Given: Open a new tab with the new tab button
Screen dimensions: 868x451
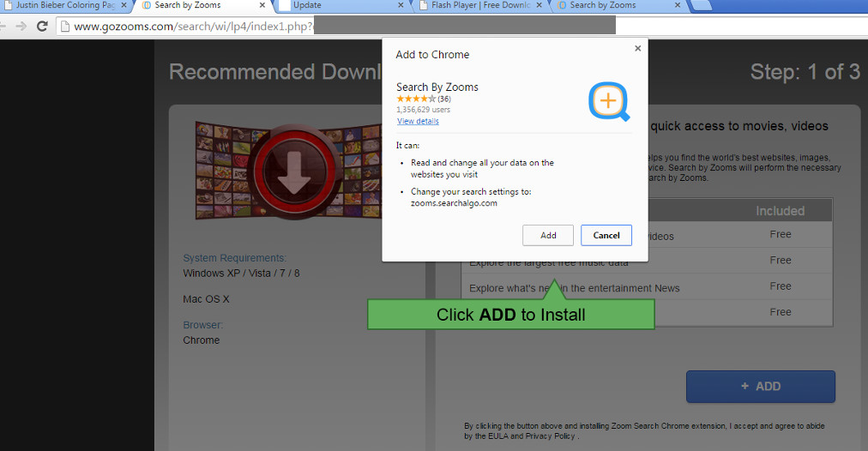Looking at the screenshot, I should [x=702, y=5].
